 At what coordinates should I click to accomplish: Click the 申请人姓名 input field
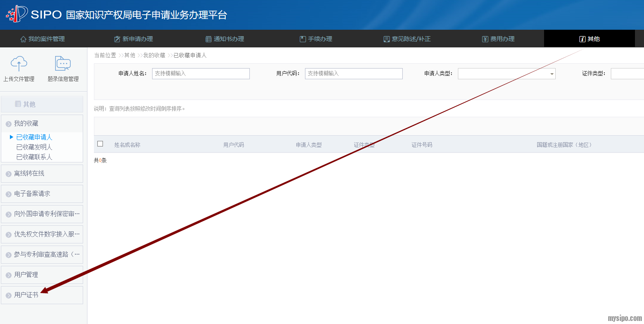201,74
